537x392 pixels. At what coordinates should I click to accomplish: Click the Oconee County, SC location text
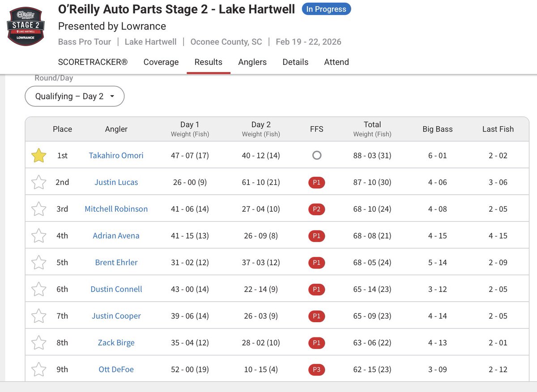[226, 42]
